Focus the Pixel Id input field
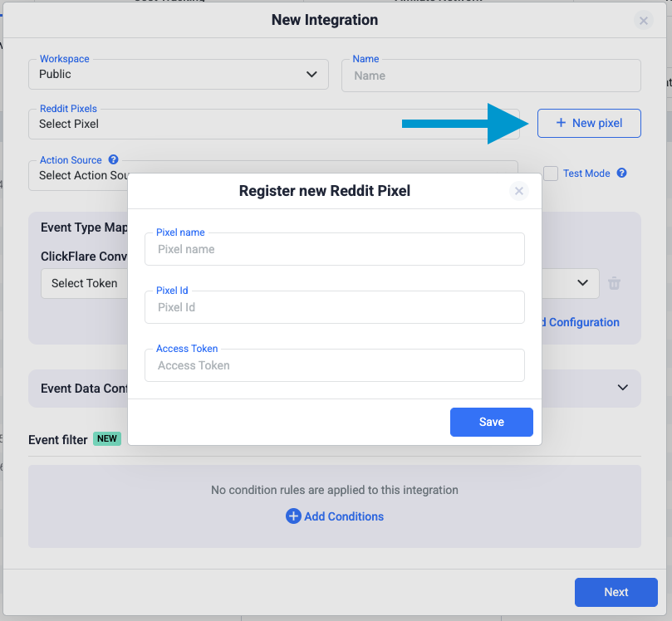The width and height of the screenshot is (672, 621). (x=334, y=307)
